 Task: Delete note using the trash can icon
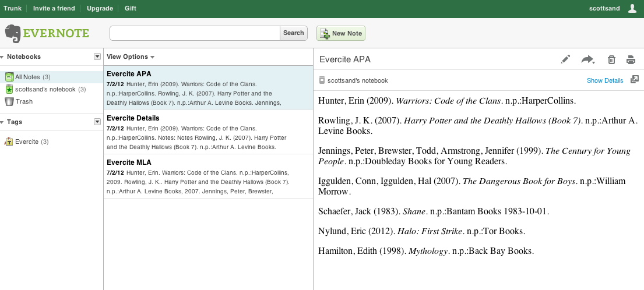(611, 60)
